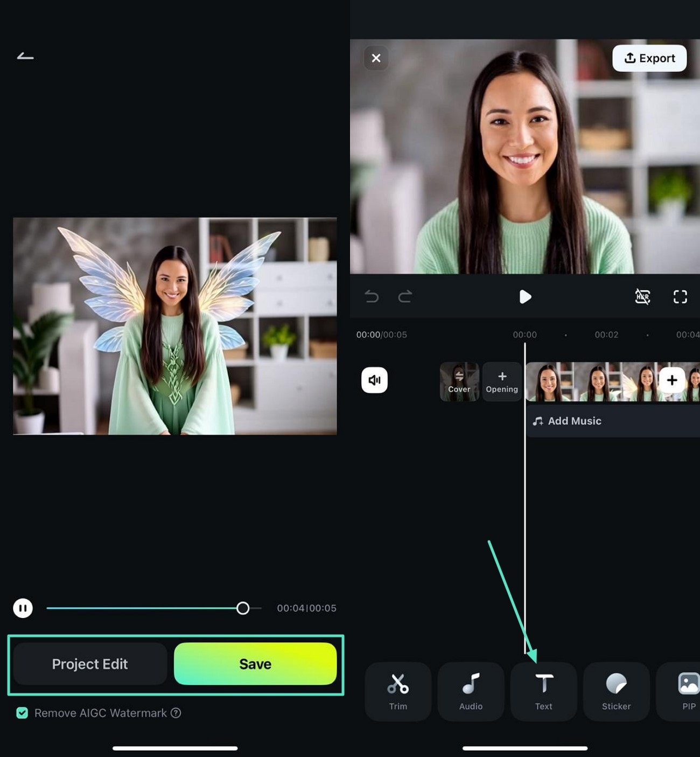This screenshot has height=757, width=700.
Task: Play the timeline video
Action: pyautogui.click(x=525, y=297)
